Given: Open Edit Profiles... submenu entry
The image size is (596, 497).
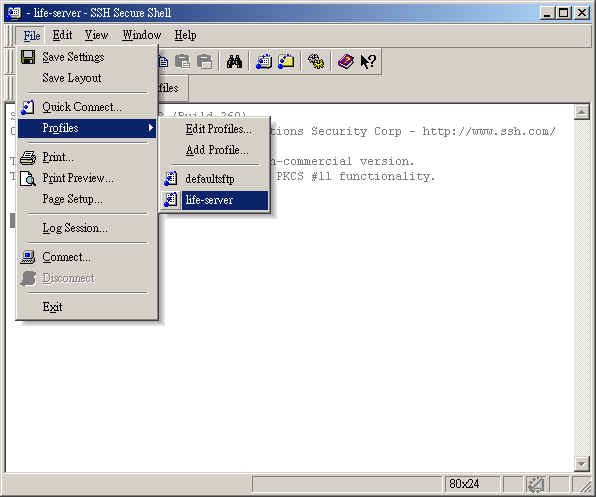Looking at the screenshot, I should 215,129.
